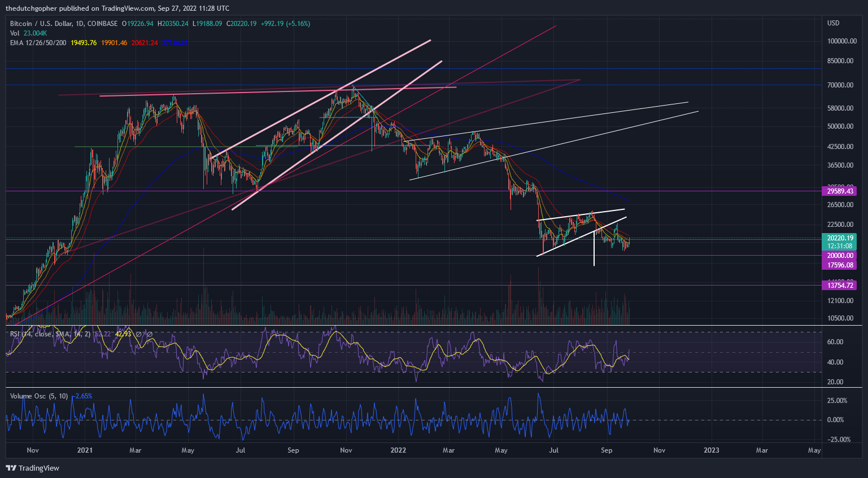Click the blue EMA 200 value
This screenshot has width=868, height=478.
tap(175, 43)
